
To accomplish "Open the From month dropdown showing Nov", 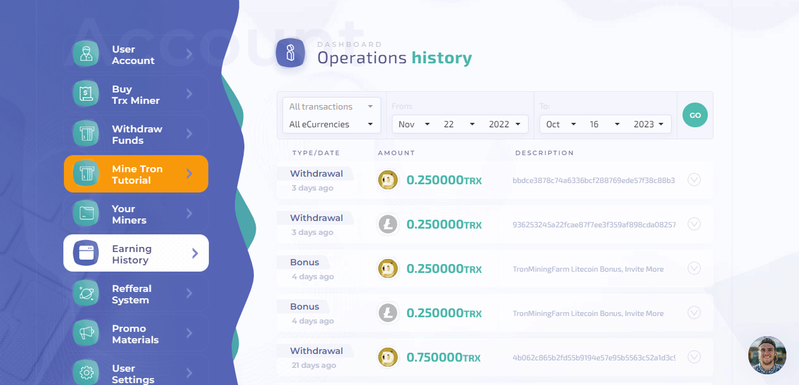I will 414,124.
